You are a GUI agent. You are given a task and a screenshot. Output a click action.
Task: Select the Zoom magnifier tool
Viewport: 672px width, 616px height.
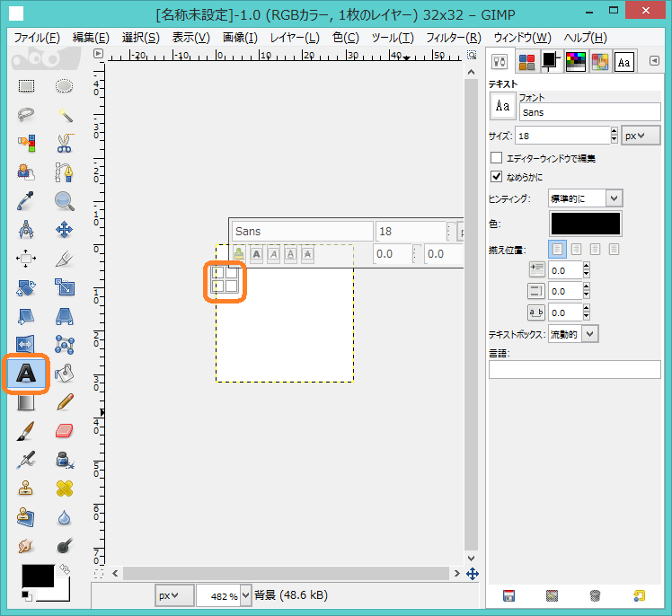tap(65, 201)
